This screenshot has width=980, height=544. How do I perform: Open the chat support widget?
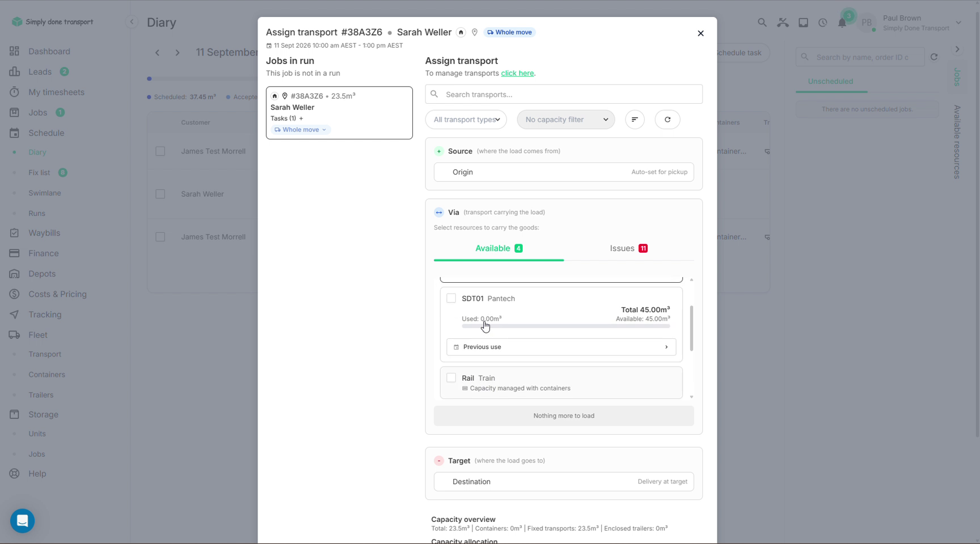[23, 521]
